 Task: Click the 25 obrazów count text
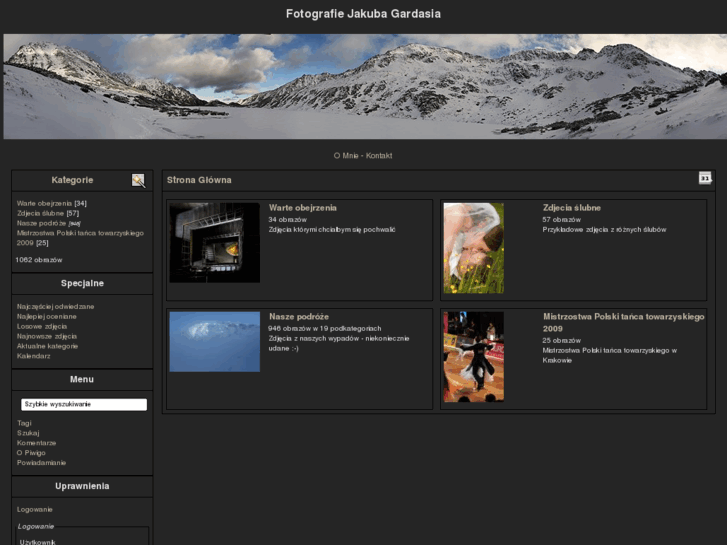[x=561, y=340]
